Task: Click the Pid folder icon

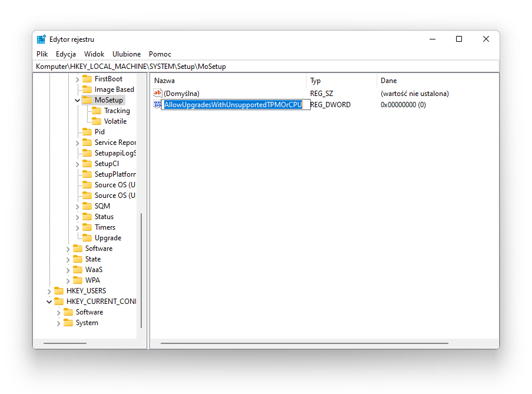Action: (x=87, y=132)
